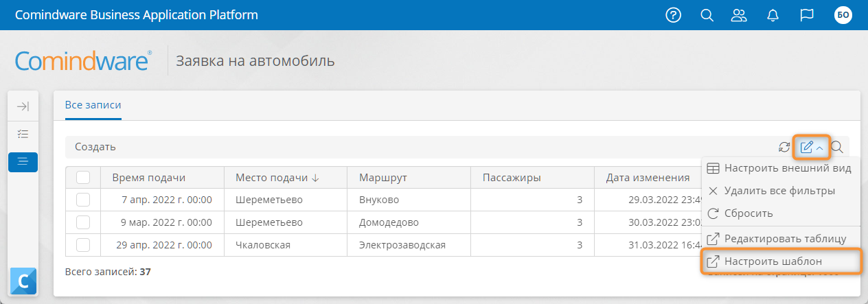Open the notifications bell
Image resolution: width=868 pixels, height=304 pixels.
click(774, 15)
